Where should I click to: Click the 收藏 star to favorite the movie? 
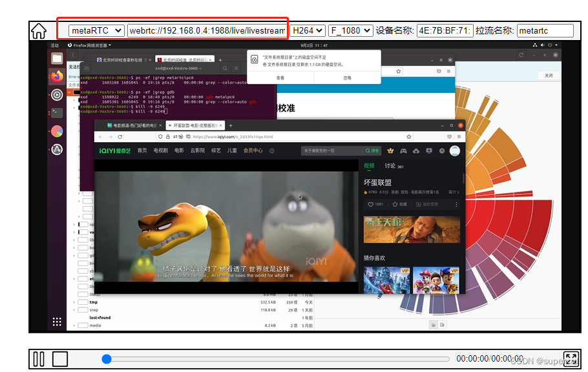(x=399, y=204)
